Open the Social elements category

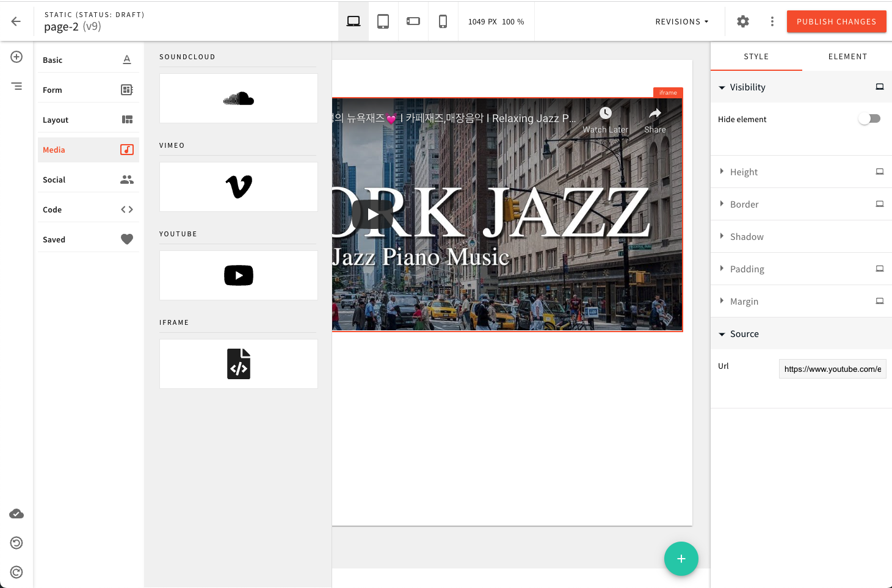tap(89, 180)
